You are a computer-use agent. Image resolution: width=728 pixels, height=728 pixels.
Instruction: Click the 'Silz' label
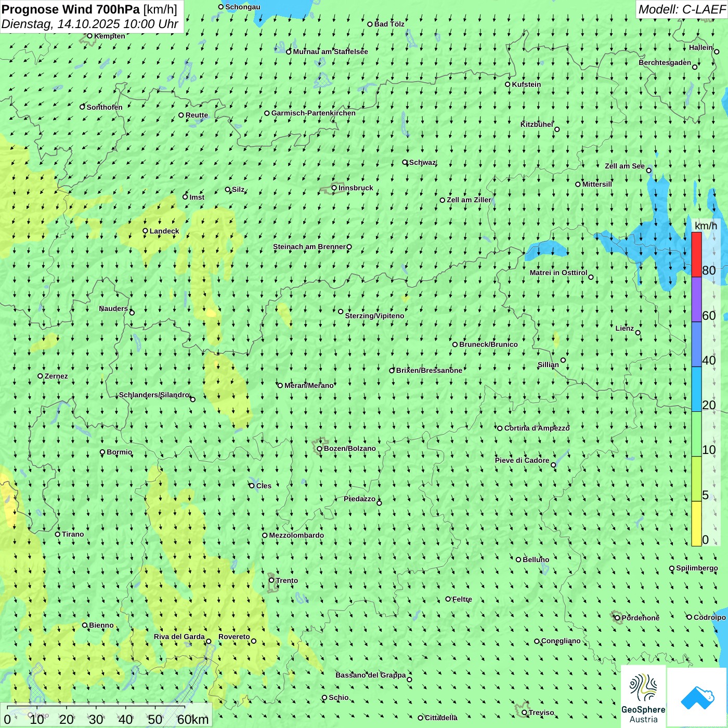238,189
